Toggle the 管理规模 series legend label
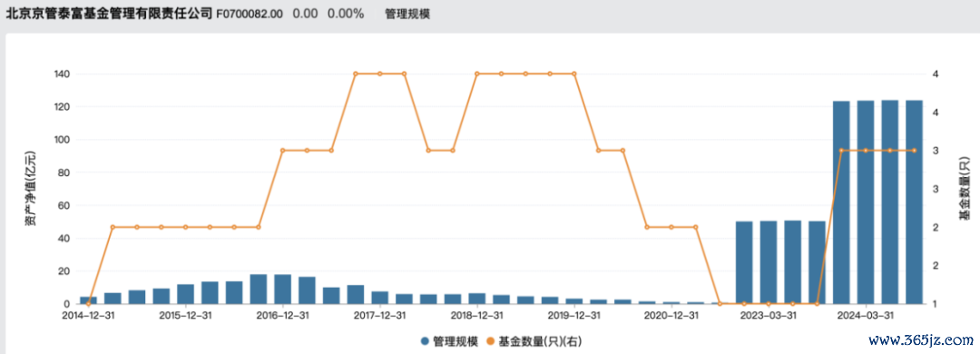Screen dimensions: 980x354 point(455,341)
